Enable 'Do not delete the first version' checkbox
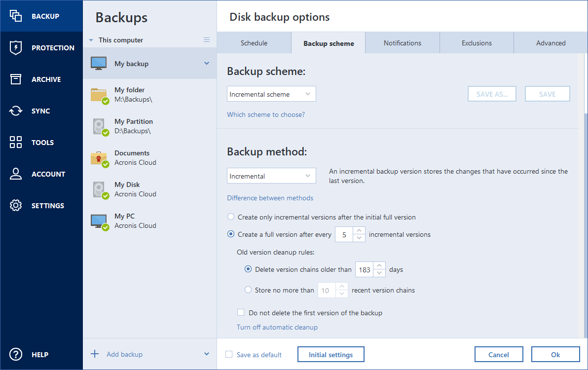The height and width of the screenshot is (370, 588). 241,312
